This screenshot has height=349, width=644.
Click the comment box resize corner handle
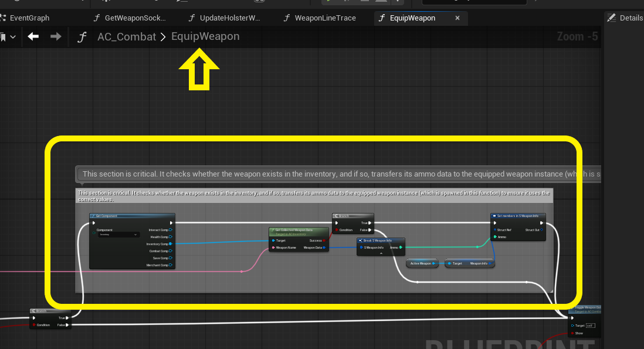[x=551, y=291]
